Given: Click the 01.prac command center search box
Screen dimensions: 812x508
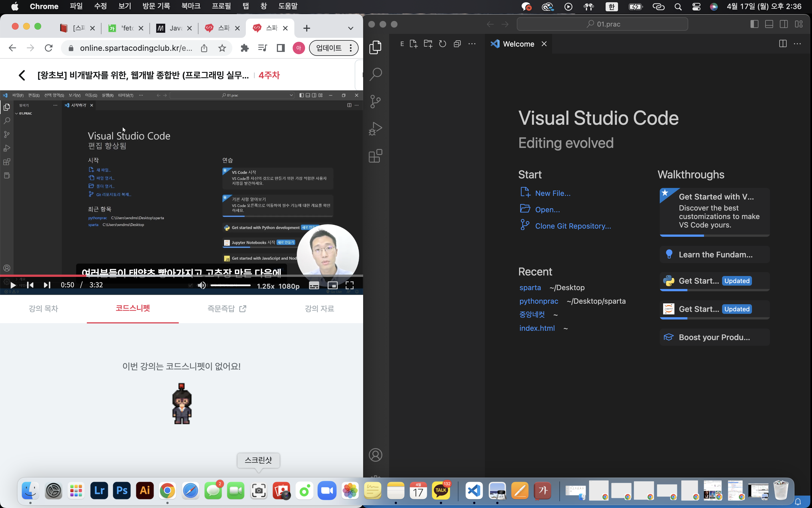Looking at the screenshot, I should tap(602, 24).
